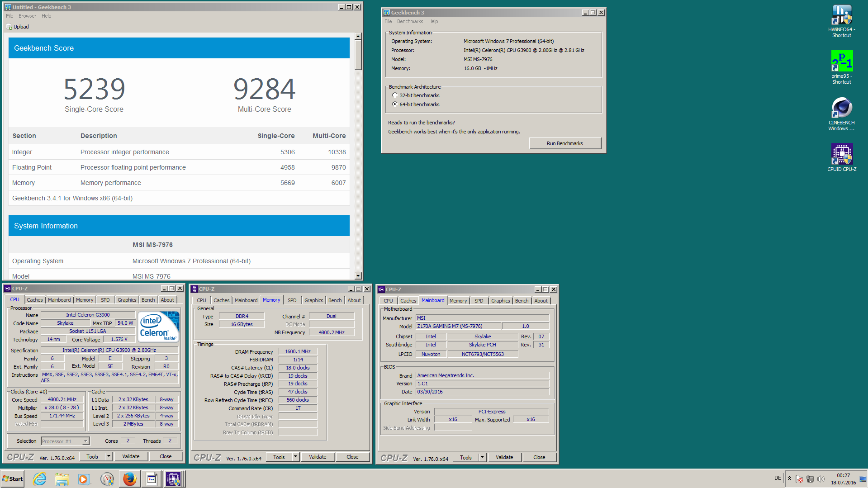Click Validate in middle CPU-Z window

coord(318,457)
